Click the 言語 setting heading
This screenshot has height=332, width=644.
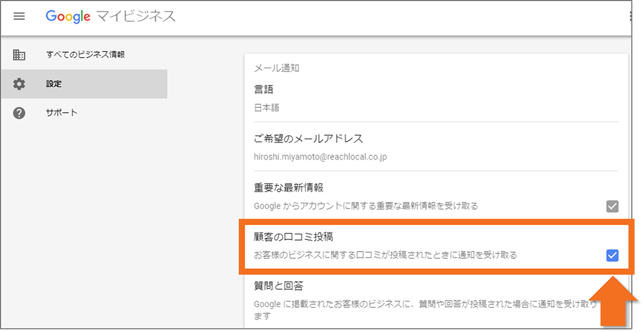pyautogui.click(x=263, y=89)
